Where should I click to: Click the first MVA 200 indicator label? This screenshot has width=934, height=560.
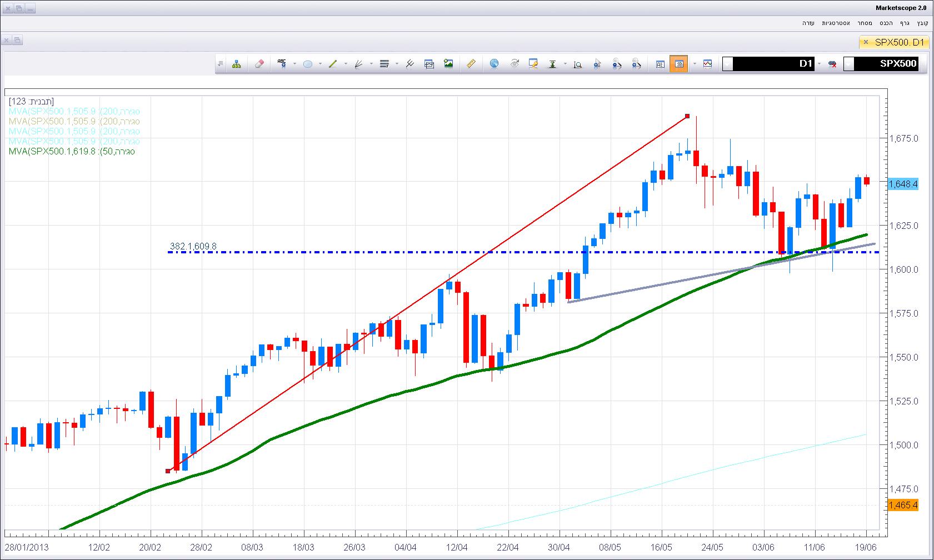(x=74, y=112)
